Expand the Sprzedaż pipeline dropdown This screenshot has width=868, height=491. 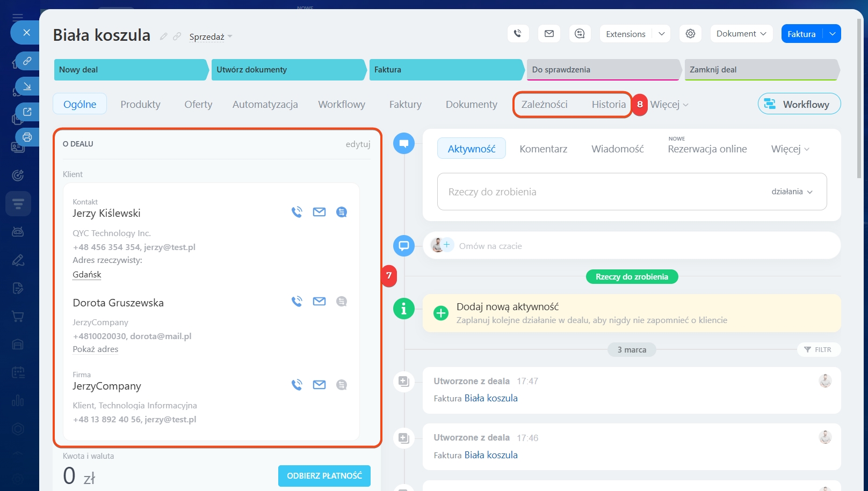(x=211, y=37)
